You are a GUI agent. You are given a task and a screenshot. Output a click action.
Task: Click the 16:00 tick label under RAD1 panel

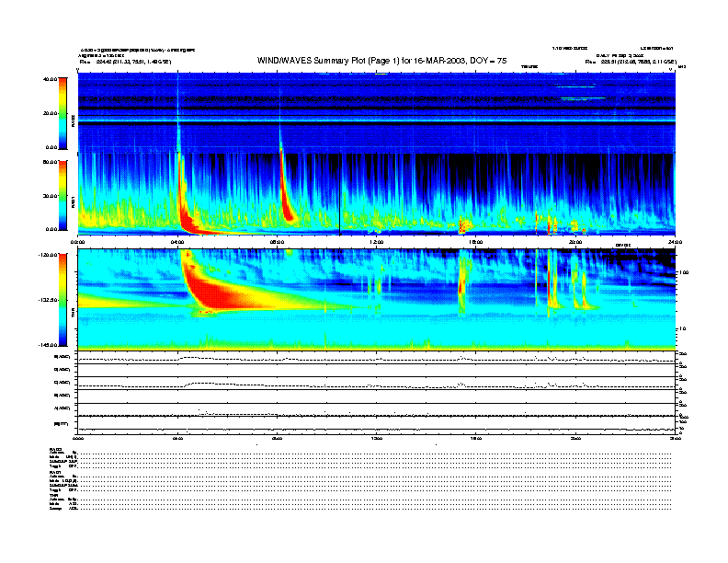pyautogui.click(x=476, y=242)
